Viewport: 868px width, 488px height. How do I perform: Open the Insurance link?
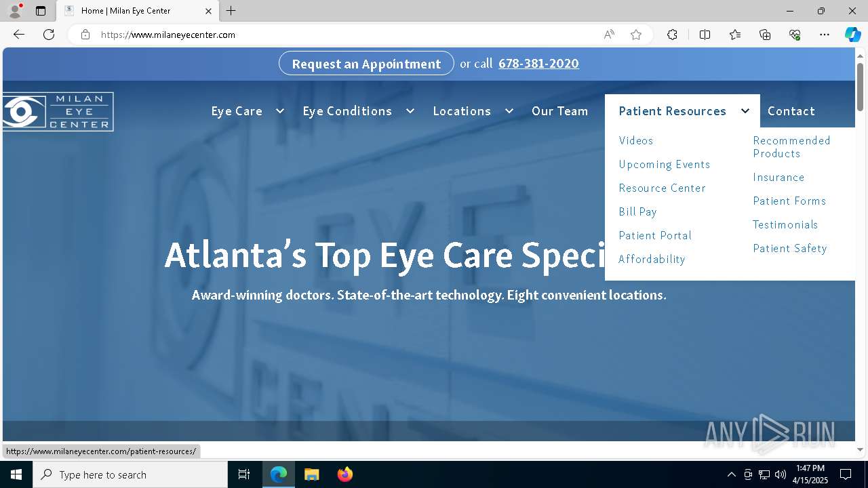point(778,177)
